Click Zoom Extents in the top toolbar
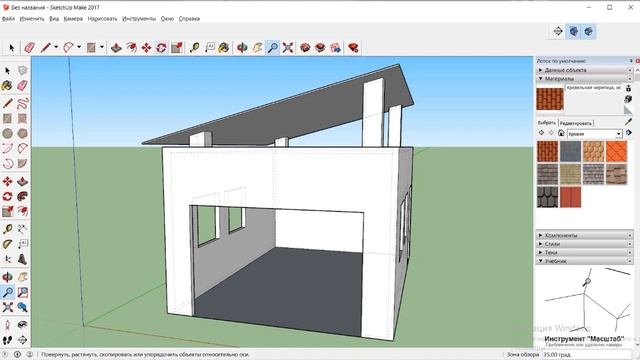 [288, 48]
